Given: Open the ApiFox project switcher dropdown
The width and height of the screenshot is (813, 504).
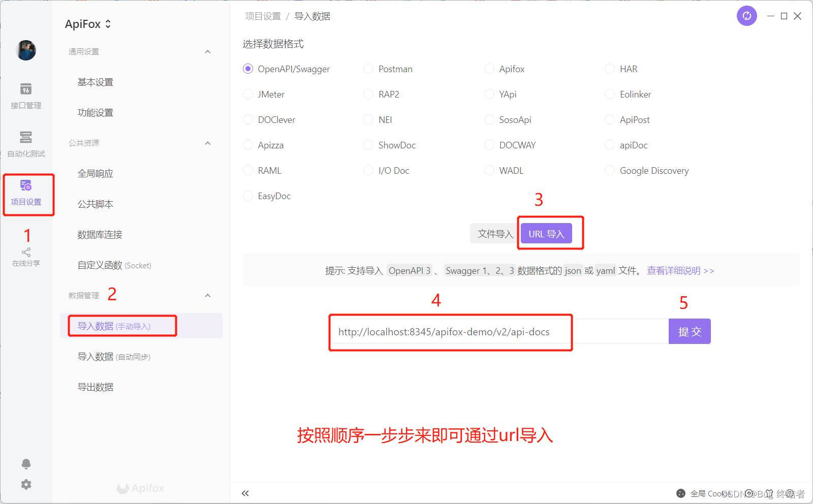Looking at the screenshot, I should (x=88, y=24).
